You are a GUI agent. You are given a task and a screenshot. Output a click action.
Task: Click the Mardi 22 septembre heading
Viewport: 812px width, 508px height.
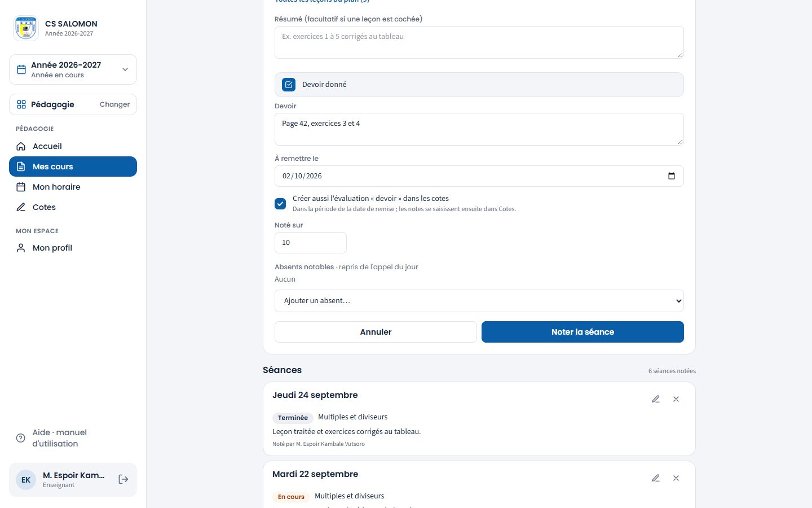pyautogui.click(x=315, y=474)
